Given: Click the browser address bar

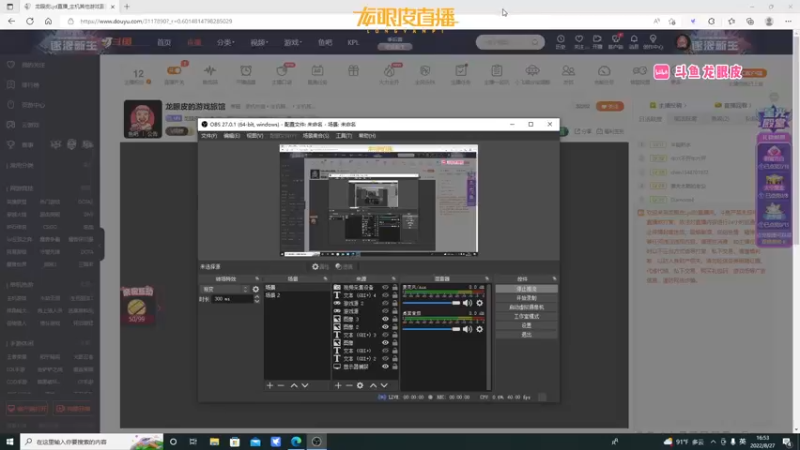Looking at the screenshot, I should 357,21.
